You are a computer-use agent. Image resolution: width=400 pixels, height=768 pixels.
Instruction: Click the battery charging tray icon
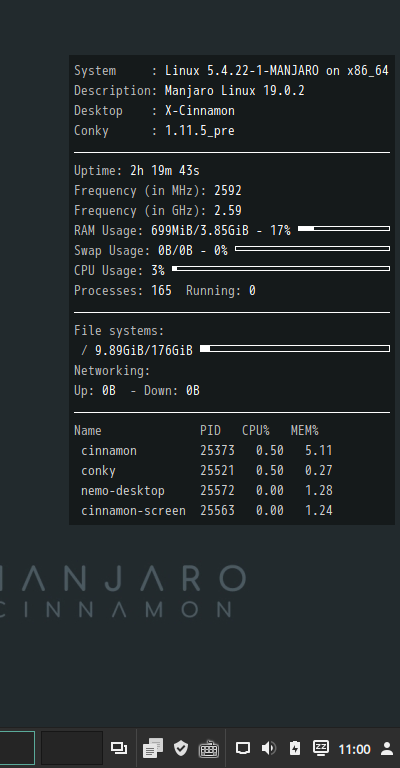coord(295,748)
